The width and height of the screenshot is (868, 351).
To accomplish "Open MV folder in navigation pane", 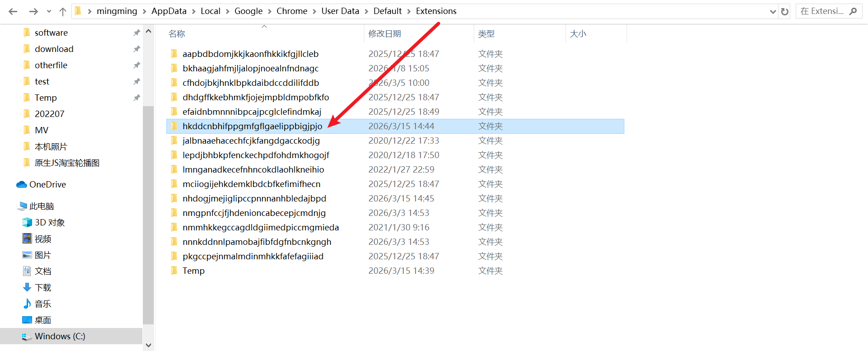I will coord(42,131).
